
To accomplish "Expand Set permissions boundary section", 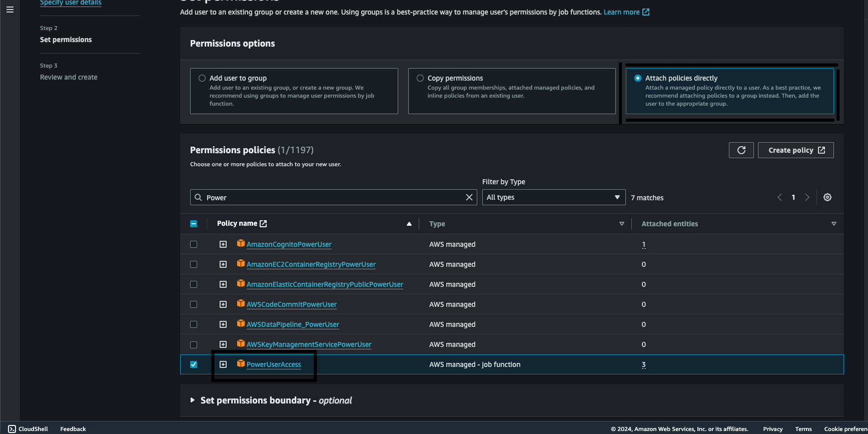I will click(193, 400).
